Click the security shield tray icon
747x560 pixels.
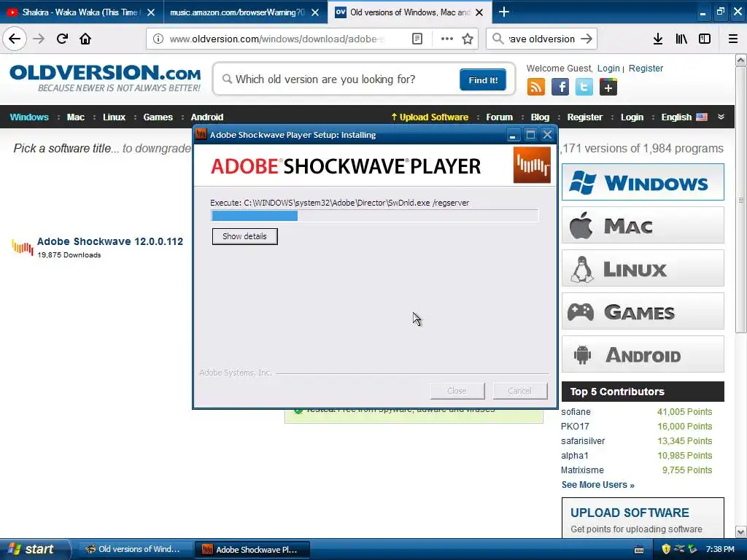(x=666, y=549)
